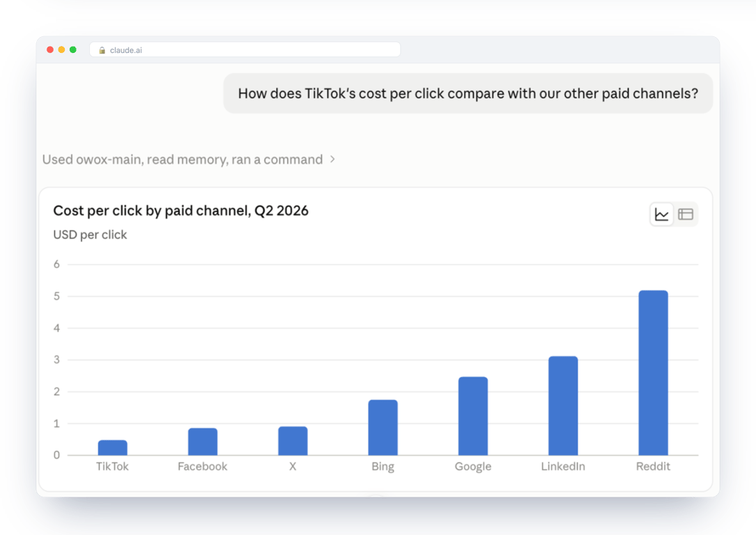Viewport: 756px width, 535px height.
Task: Click the y-axis value '6'
Action: (57, 264)
